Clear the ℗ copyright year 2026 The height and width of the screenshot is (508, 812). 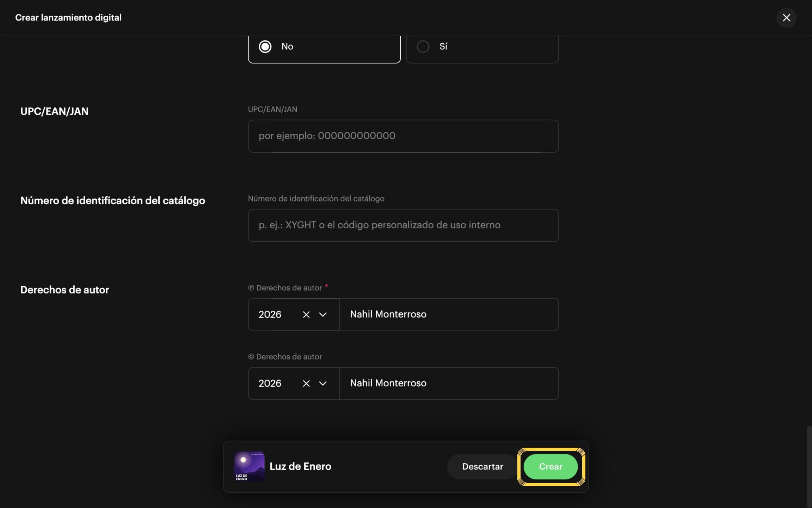(x=306, y=315)
